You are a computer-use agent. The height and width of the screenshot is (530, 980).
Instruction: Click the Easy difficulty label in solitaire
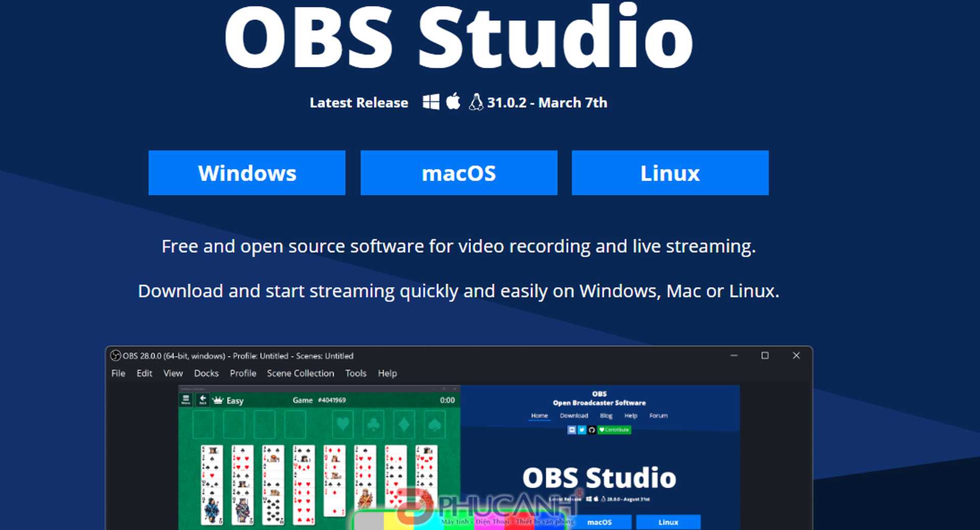(x=235, y=401)
